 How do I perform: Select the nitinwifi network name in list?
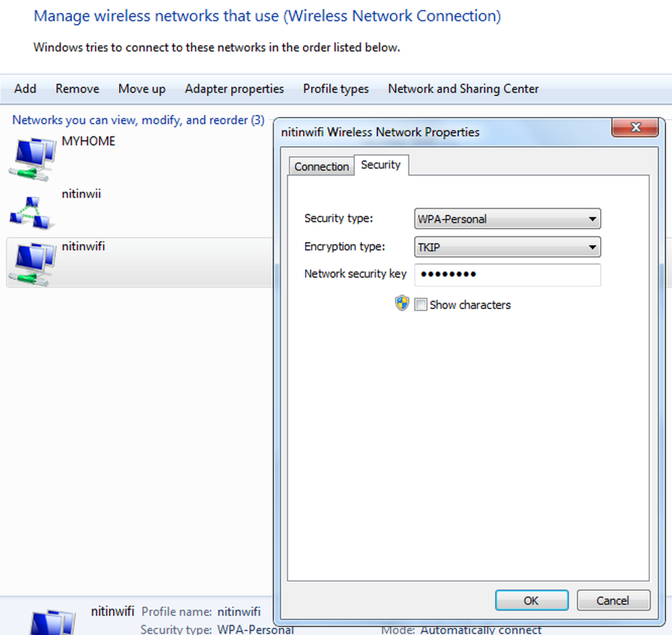click(83, 247)
